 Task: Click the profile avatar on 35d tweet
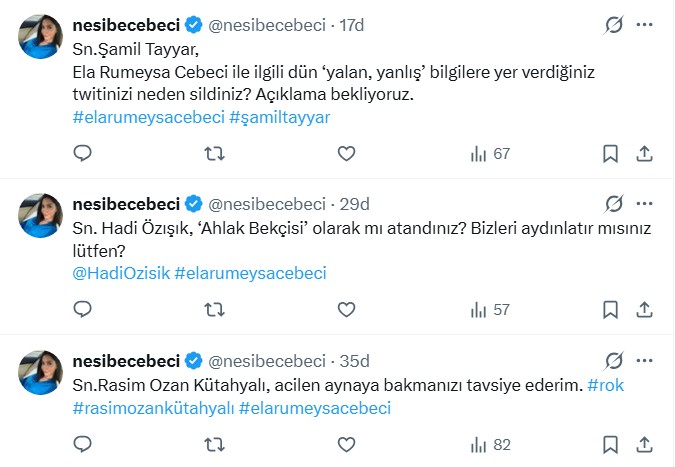(x=43, y=372)
